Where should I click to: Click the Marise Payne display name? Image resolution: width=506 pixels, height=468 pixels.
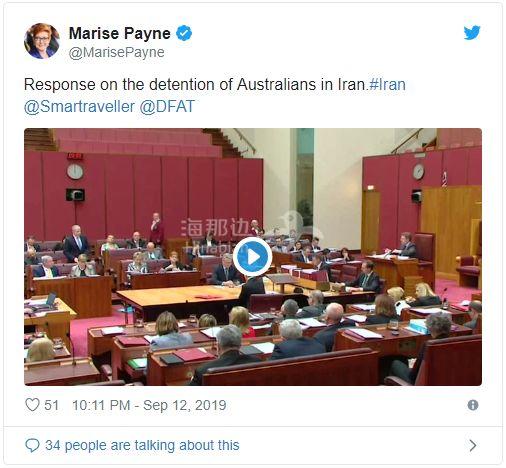(x=120, y=33)
